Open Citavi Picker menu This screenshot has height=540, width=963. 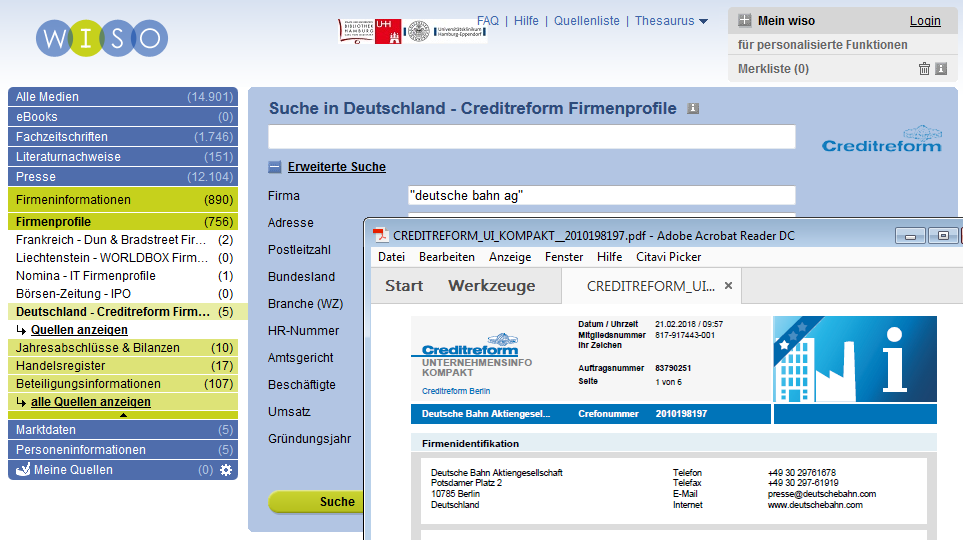point(668,257)
